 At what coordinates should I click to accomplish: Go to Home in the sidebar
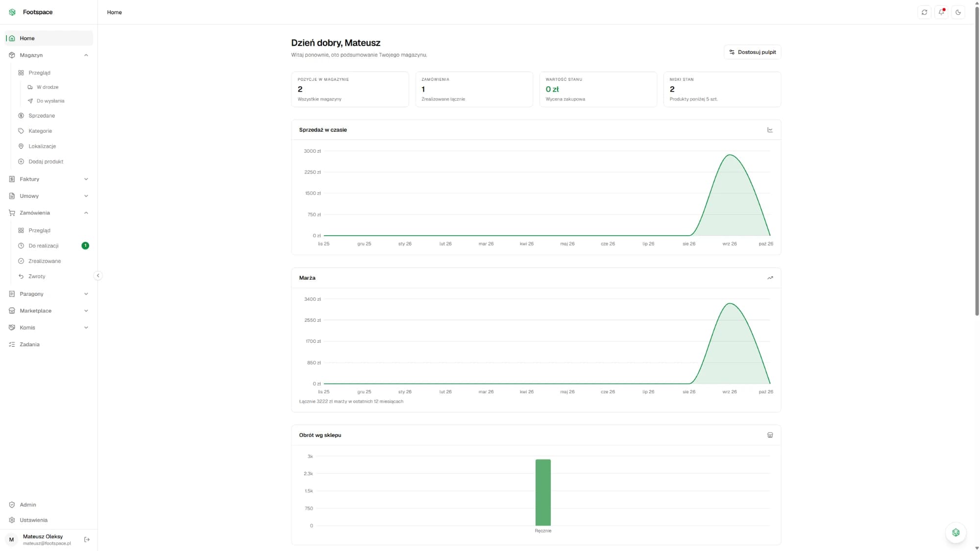(x=49, y=38)
